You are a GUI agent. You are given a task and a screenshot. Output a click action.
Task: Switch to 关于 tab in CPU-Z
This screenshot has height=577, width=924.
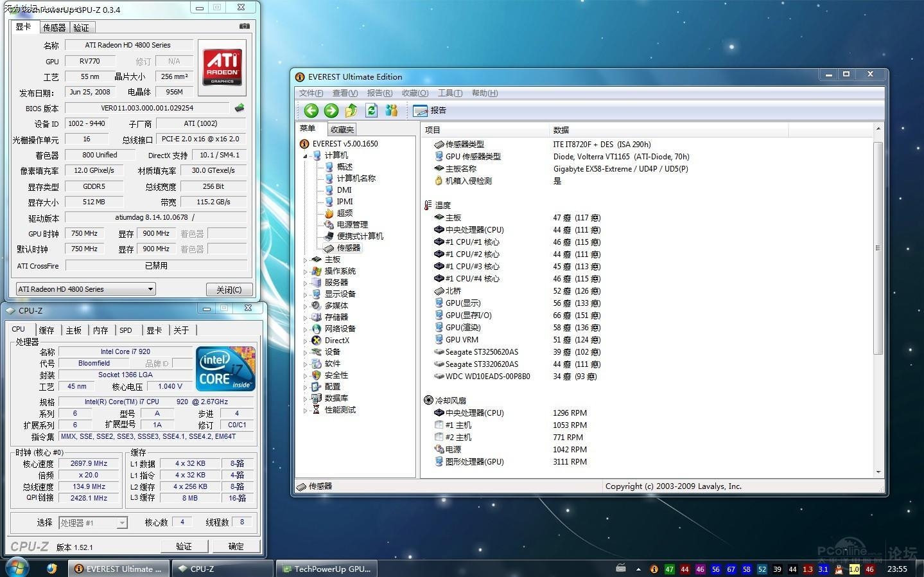pyautogui.click(x=182, y=330)
